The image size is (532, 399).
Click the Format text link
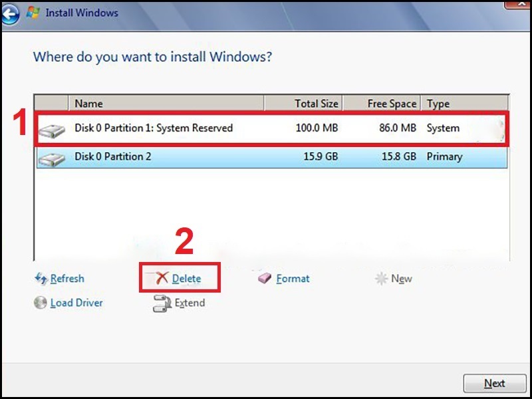coord(293,279)
